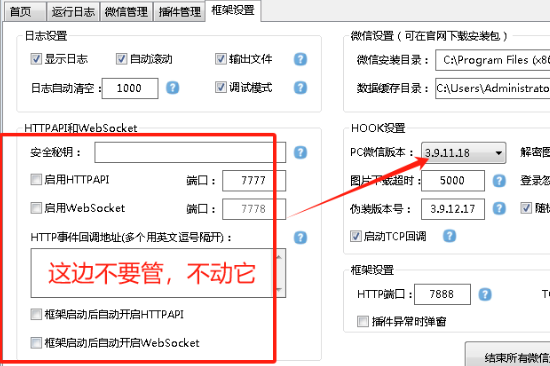This screenshot has height=366, width=550.
Task: Click 伪装版本号 field with 3.9.12.17
Action: 453,209
